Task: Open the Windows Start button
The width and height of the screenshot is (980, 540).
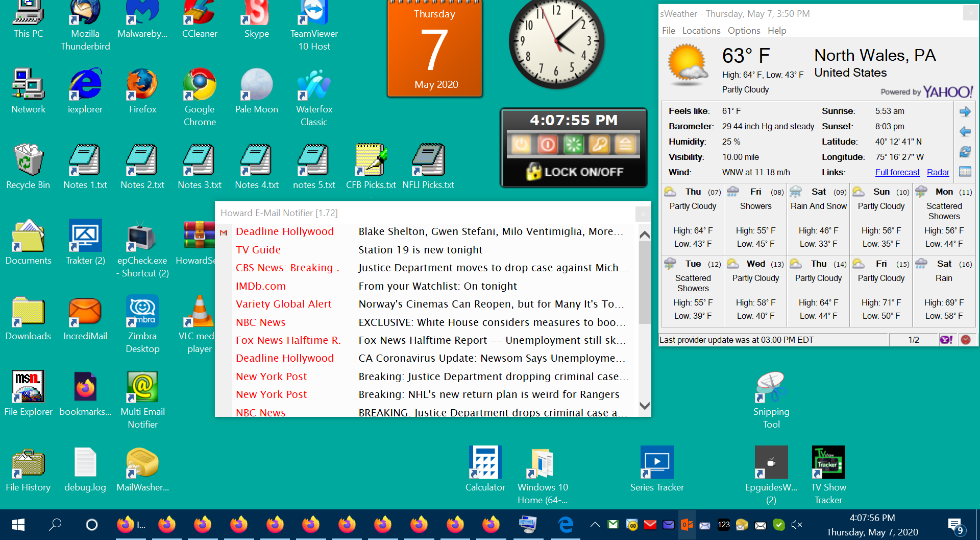Action: click(18, 525)
